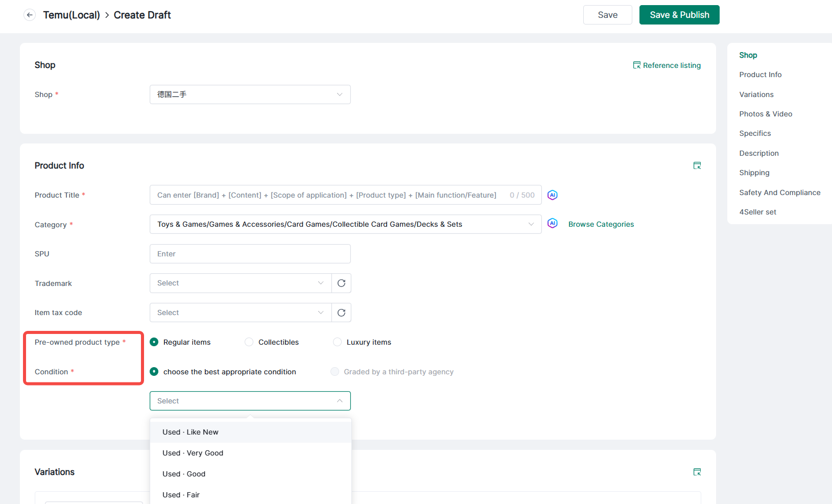832x504 pixels.
Task: Refresh the Trademark list
Action: [341, 283]
